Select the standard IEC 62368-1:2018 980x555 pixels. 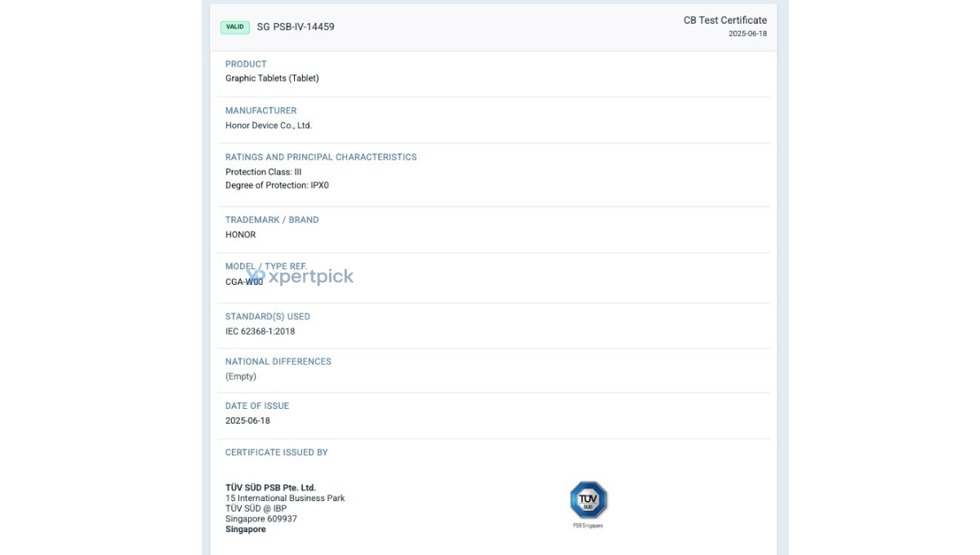[261, 331]
